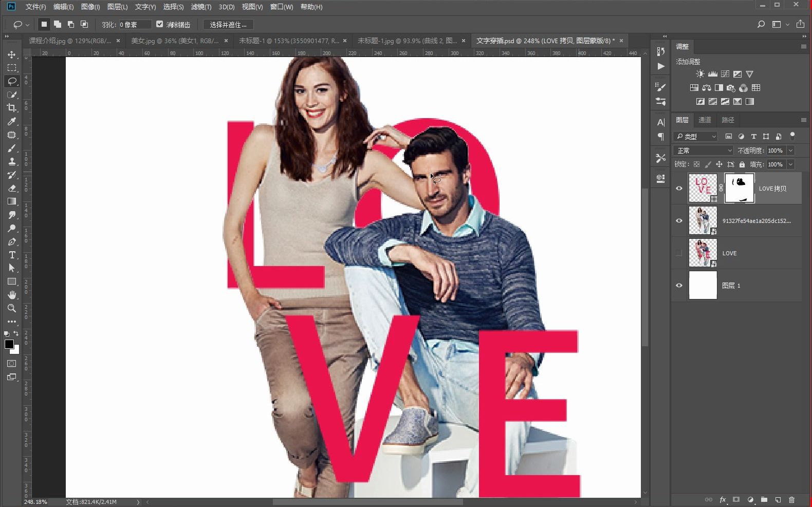The width and height of the screenshot is (812, 507).
Task: Select the Eyedropper tool
Action: pyautogui.click(x=12, y=121)
